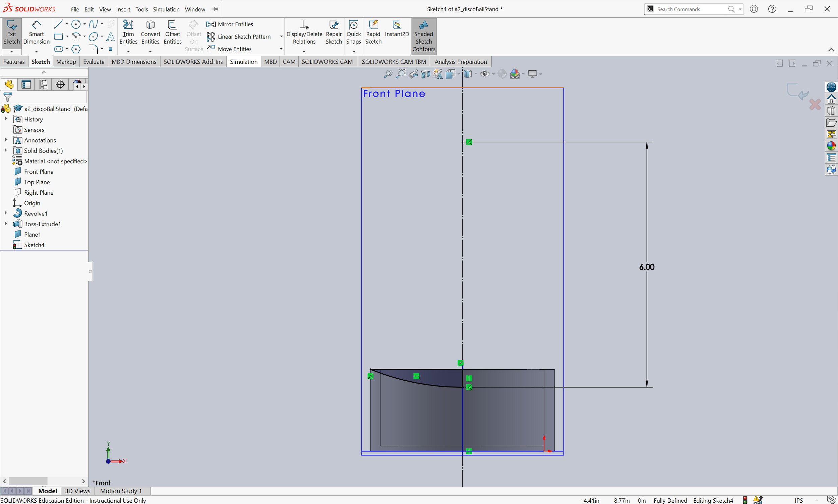Click the Section View icon
The height and width of the screenshot is (504, 838).
(x=425, y=74)
